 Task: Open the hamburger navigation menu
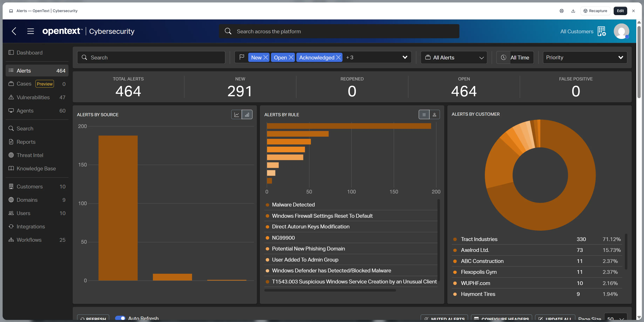(30, 31)
